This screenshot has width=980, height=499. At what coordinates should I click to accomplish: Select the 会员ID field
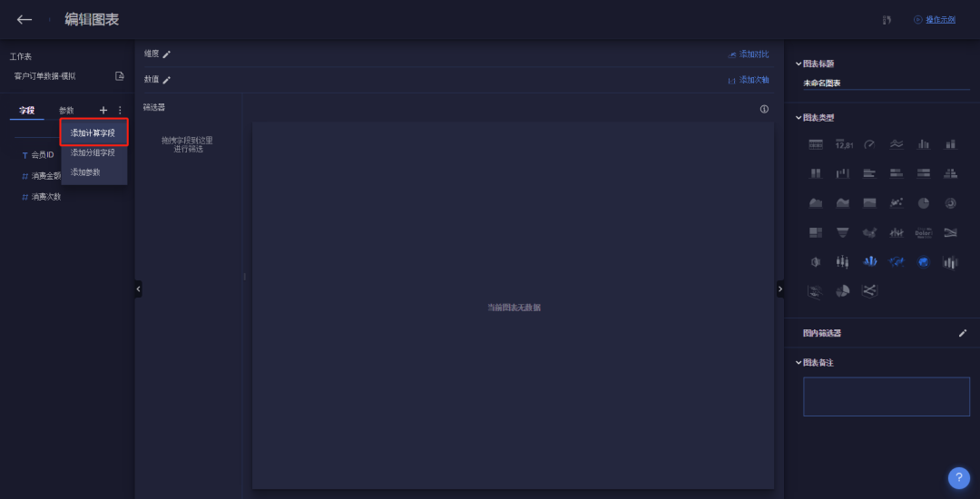(38, 155)
